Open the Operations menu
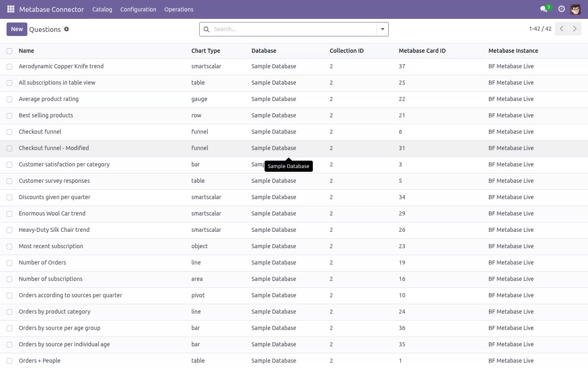Viewport: 588px width, 368px height. [179, 9]
